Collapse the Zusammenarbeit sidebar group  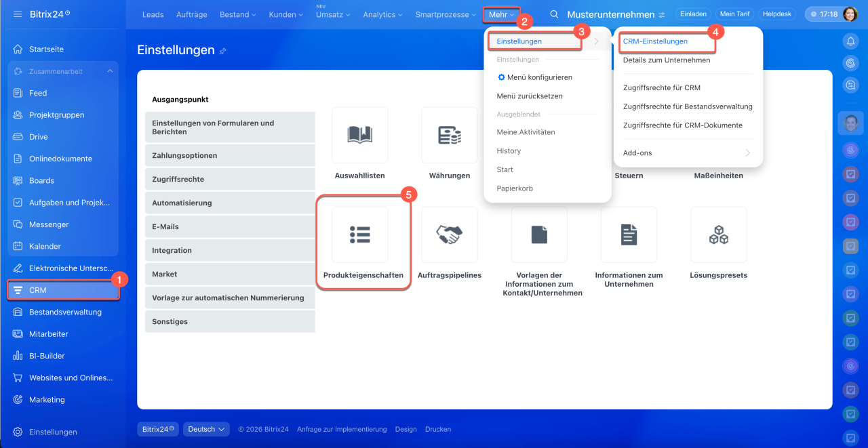point(110,71)
